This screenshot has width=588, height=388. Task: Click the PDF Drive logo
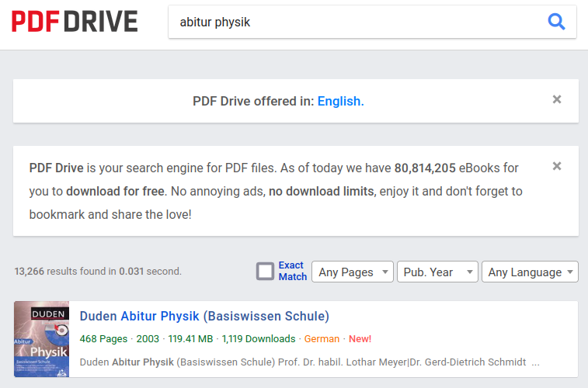[x=75, y=22]
